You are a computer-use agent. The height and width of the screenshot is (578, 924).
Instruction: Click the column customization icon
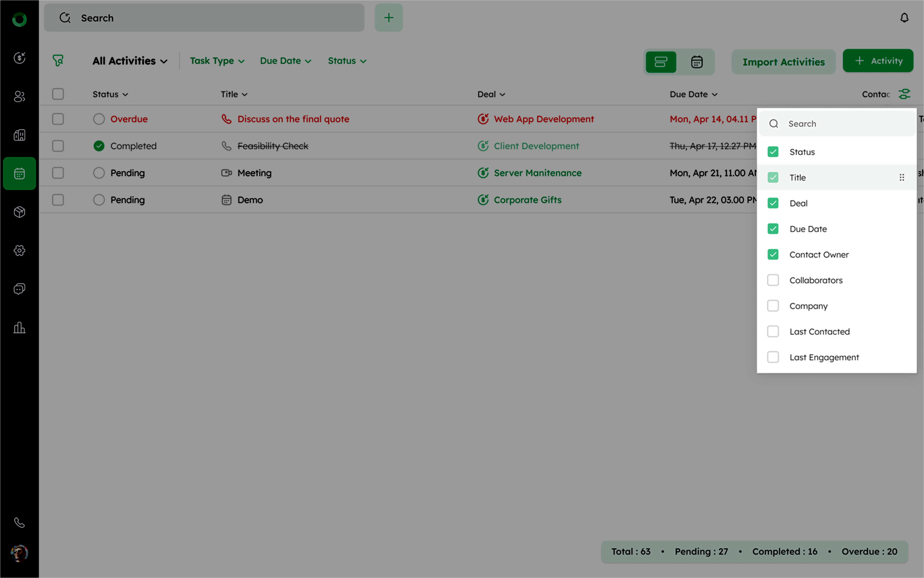pyautogui.click(x=904, y=94)
